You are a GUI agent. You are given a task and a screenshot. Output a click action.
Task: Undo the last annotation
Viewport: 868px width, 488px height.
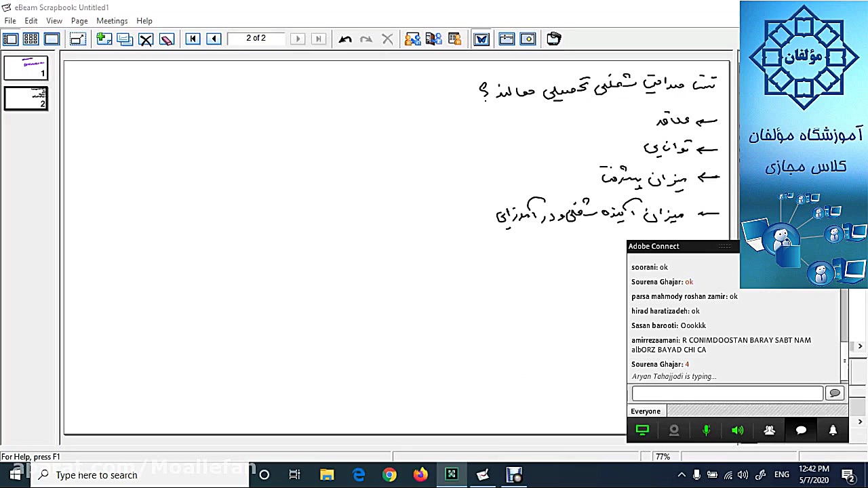344,39
